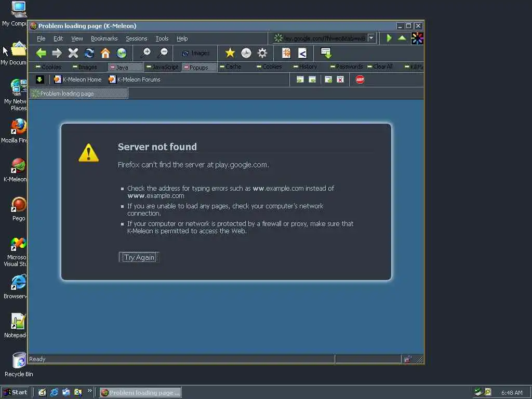Click the status bar security icon
Viewport: 532px width, 399px height.
[x=407, y=359]
